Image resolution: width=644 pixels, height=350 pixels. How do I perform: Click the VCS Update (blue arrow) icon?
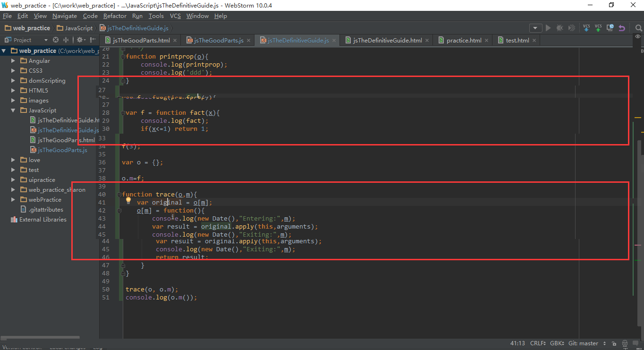click(x=586, y=27)
